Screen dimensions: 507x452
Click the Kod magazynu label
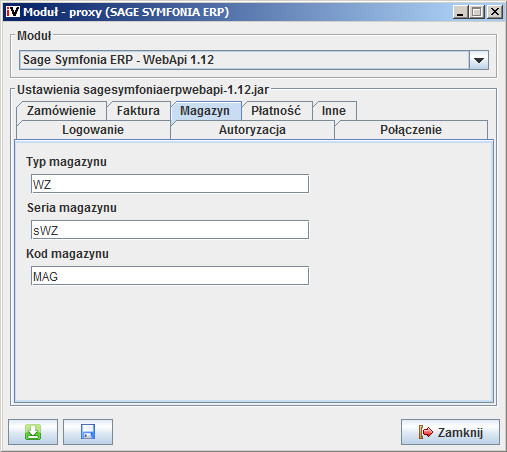pos(67,254)
